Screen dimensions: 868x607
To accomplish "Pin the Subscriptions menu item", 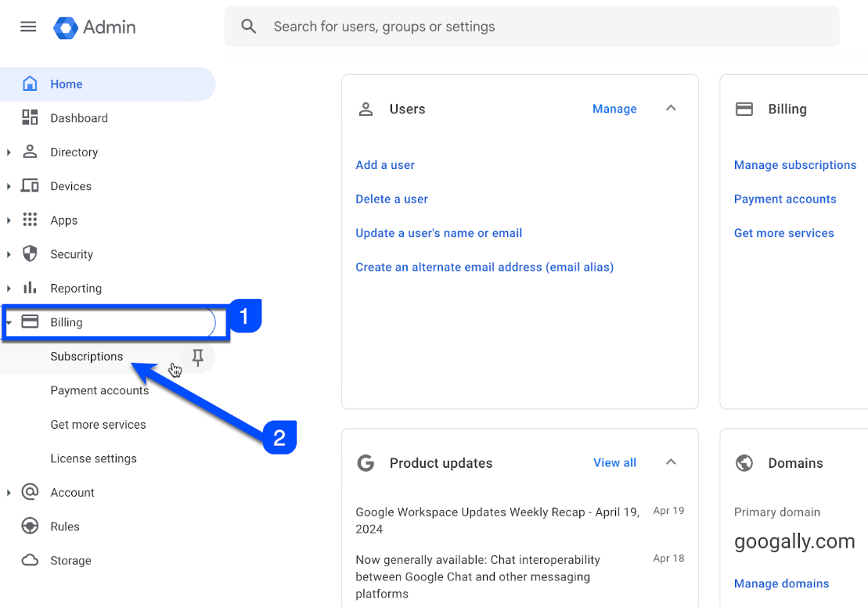I will [198, 357].
